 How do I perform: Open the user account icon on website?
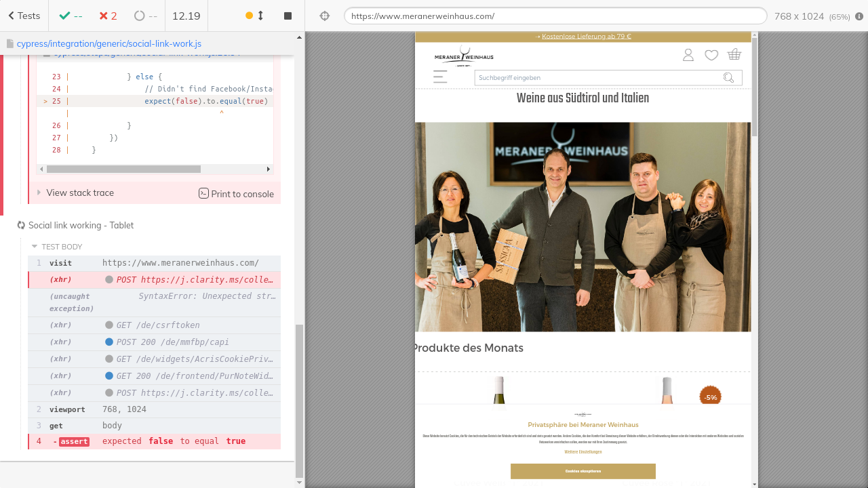coord(688,55)
